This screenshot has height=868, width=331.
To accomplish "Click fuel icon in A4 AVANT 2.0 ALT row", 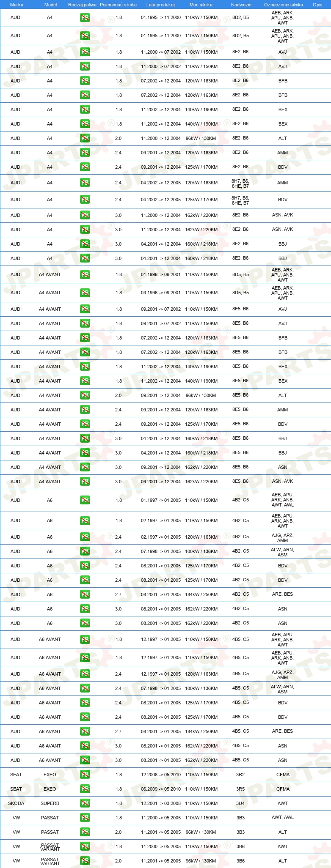I will point(85,395).
